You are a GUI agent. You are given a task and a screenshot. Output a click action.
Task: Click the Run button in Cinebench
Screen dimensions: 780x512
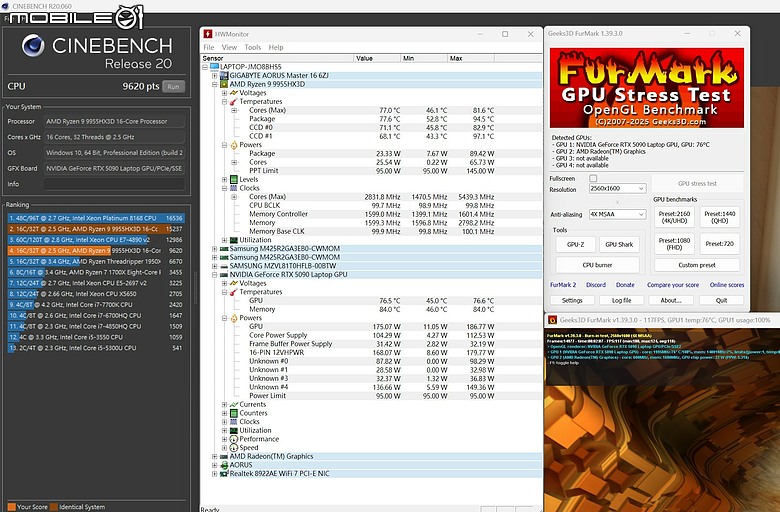point(173,87)
